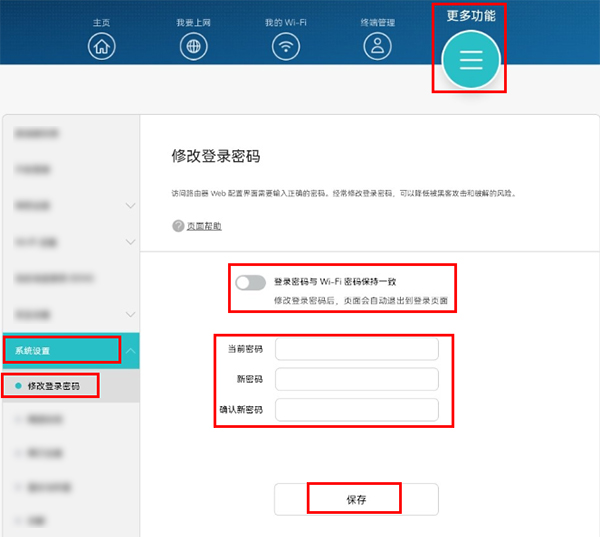
Task: Expand the chevron just above 系统设置
Action: [130, 315]
